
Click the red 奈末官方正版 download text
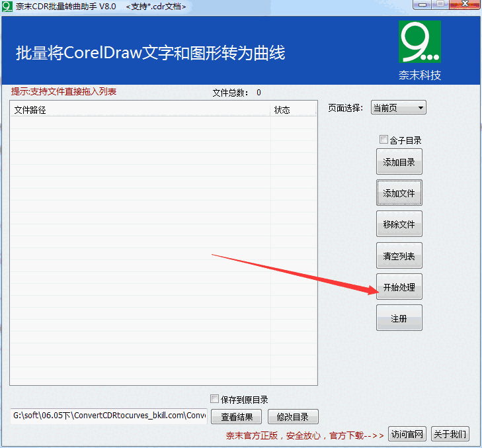(305, 435)
